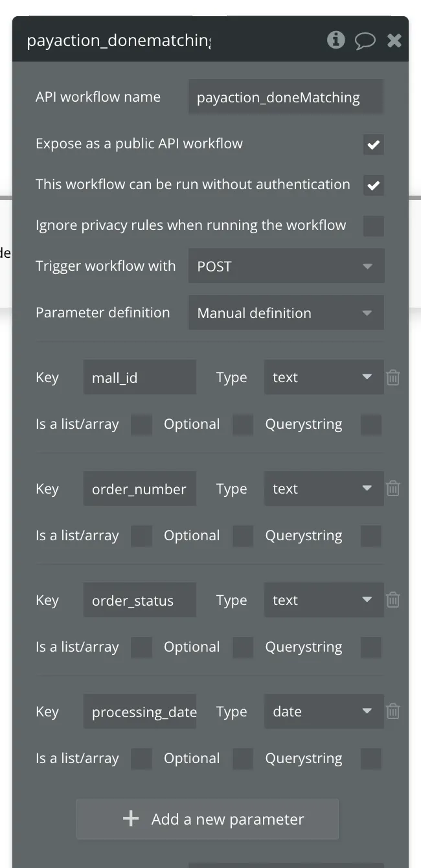
Task: Expand Parameter definition Manual definition dropdown
Action: (x=286, y=313)
